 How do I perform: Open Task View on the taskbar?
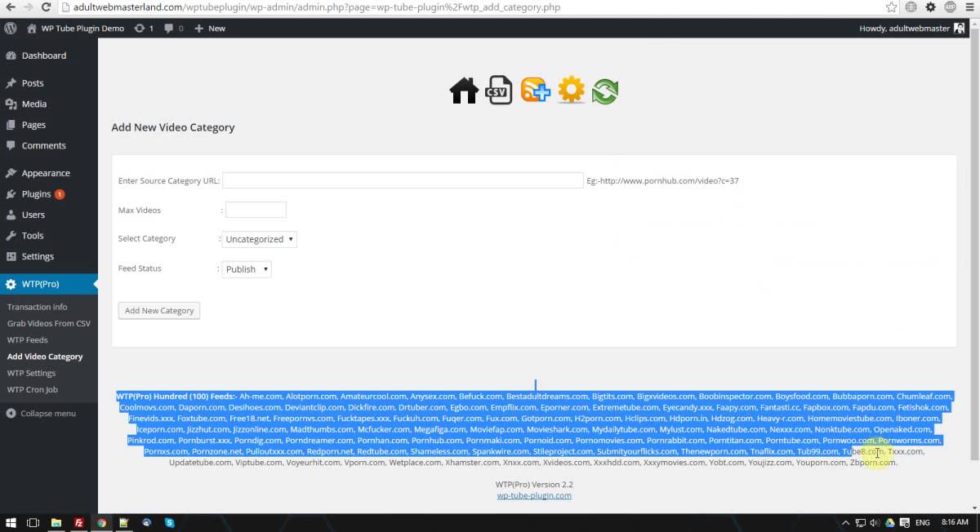pyautogui.click(x=33, y=522)
